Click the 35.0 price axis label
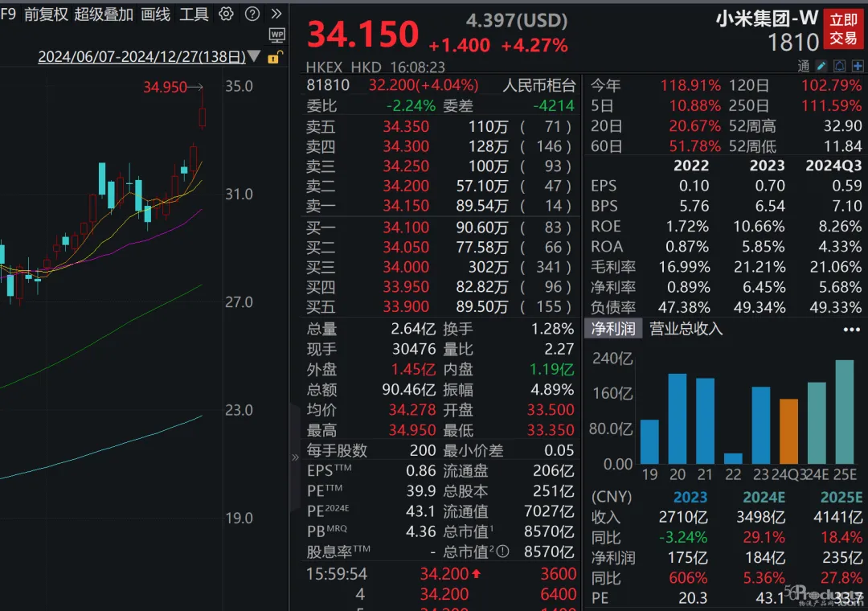 click(x=239, y=86)
